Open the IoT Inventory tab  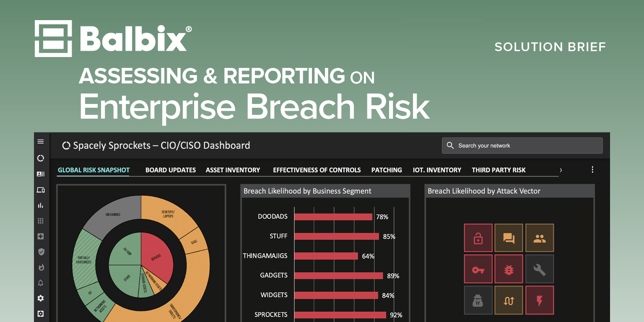click(437, 170)
